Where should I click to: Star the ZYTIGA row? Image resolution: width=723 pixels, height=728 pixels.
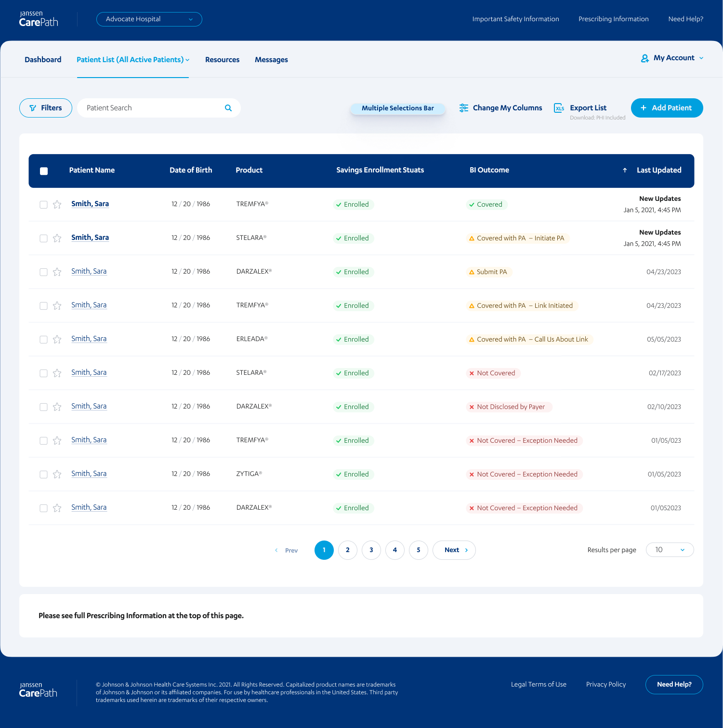(x=57, y=474)
